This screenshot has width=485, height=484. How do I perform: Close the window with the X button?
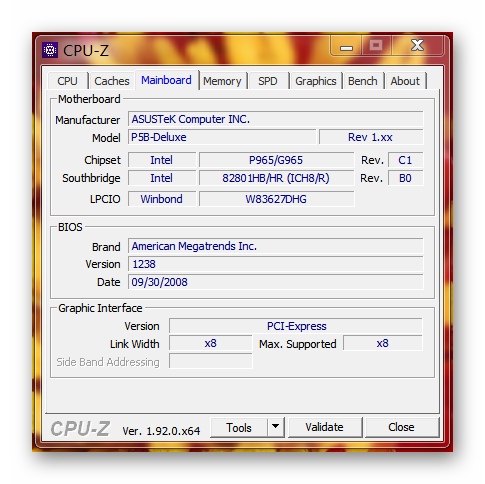coord(417,46)
